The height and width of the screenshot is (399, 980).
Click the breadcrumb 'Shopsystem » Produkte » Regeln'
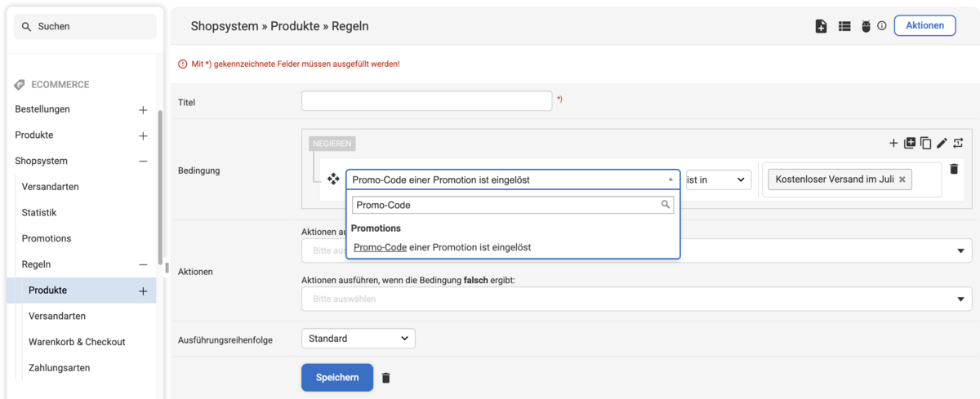pos(280,26)
